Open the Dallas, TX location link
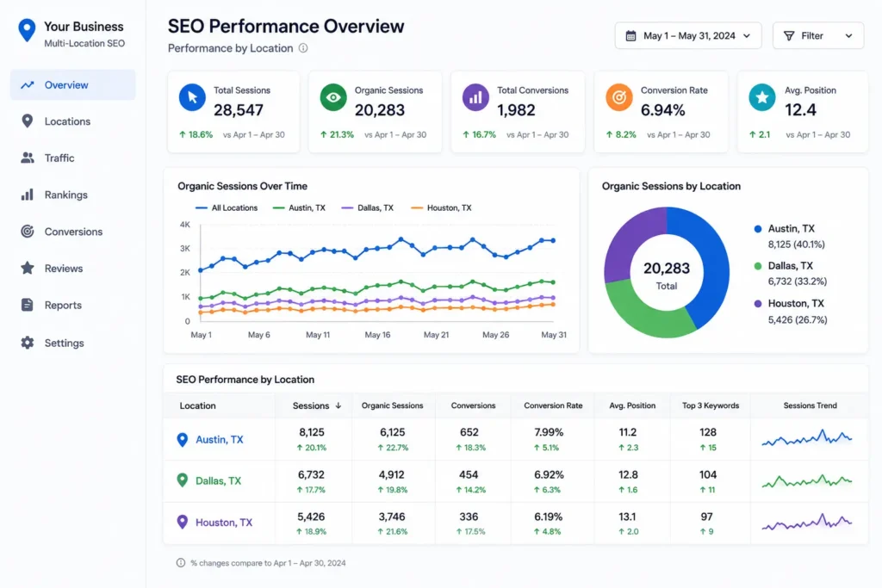This screenshot has width=882, height=588. click(218, 480)
